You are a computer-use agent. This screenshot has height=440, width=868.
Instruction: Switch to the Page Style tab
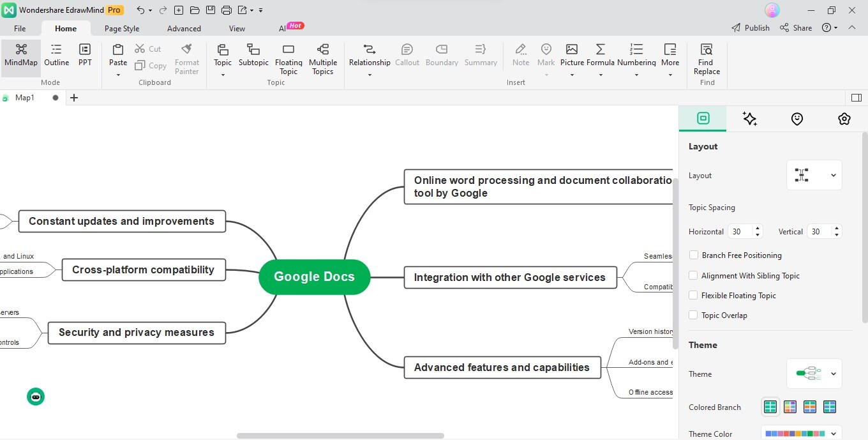point(122,28)
